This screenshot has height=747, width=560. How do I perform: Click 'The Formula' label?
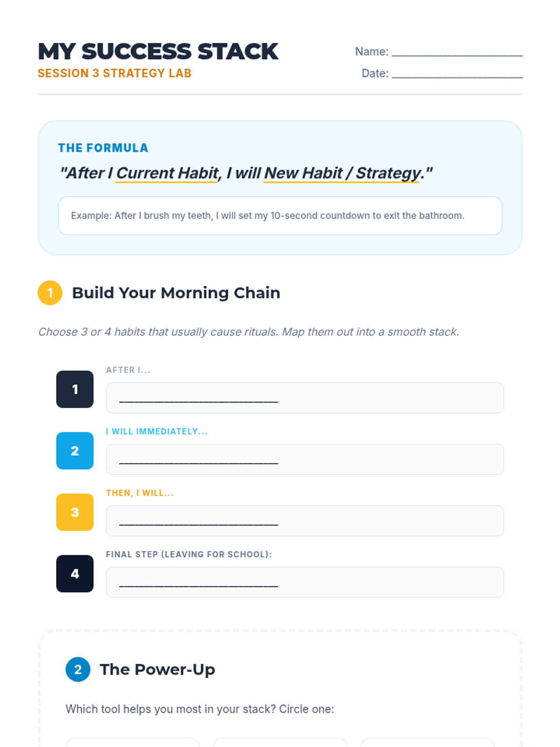pos(103,148)
